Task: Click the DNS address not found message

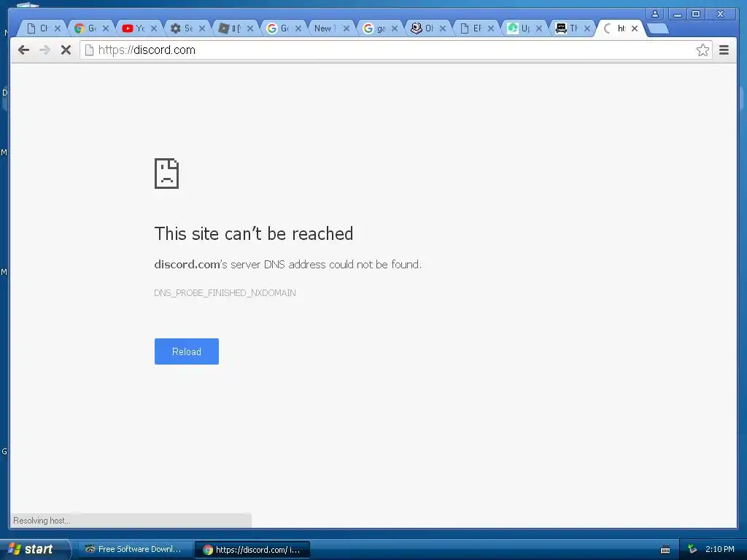Action: click(x=287, y=264)
